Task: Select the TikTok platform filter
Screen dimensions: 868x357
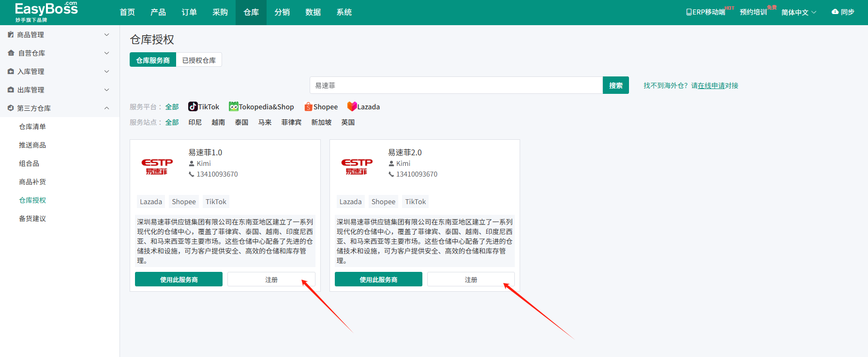Action: click(204, 107)
